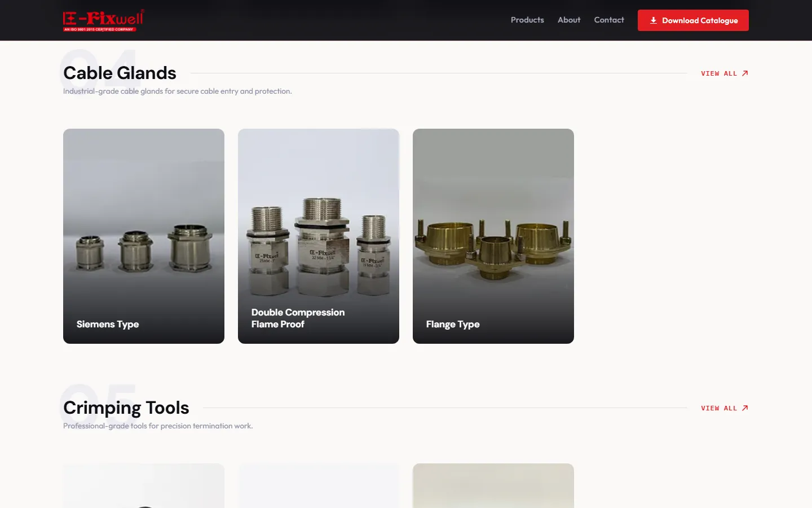Open the Contact navigation link
The image size is (812, 508).
609,20
